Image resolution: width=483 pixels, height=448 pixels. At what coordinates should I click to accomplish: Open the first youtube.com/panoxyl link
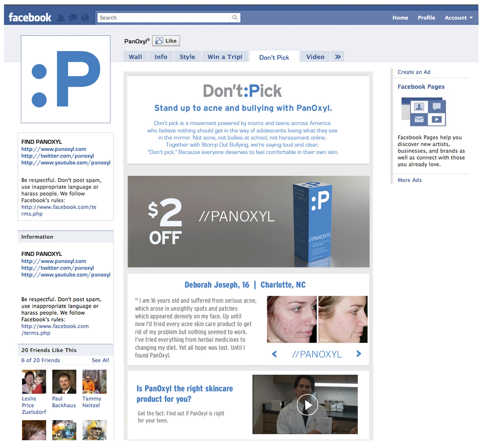point(66,163)
